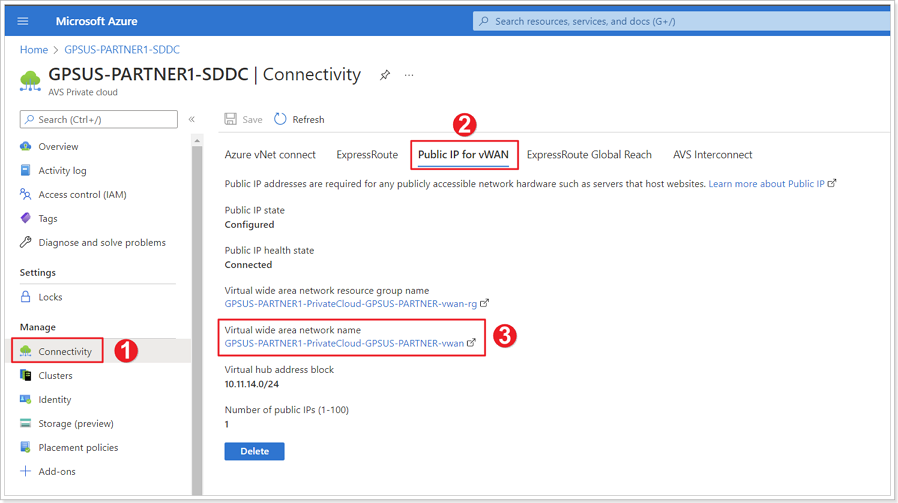
Task: Select Connectivity under Manage
Action: click(x=65, y=352)
